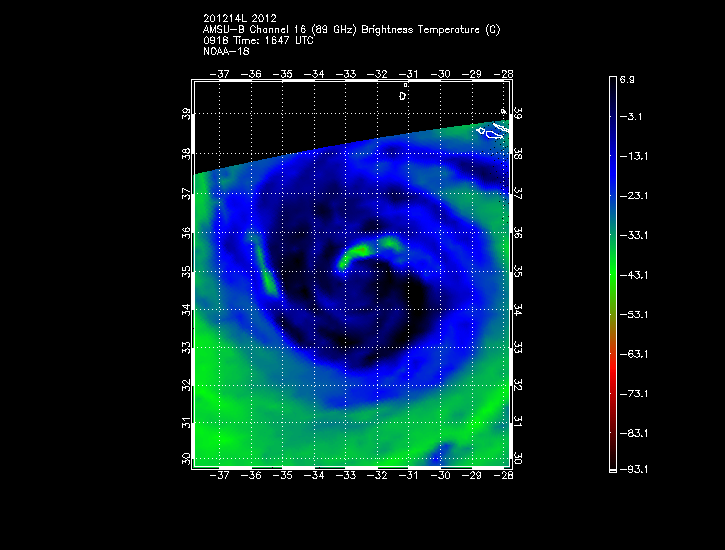Click the 37 label on the right latitude axis
The height and width of the screenshot is (550, 725).
pos(518,194)
